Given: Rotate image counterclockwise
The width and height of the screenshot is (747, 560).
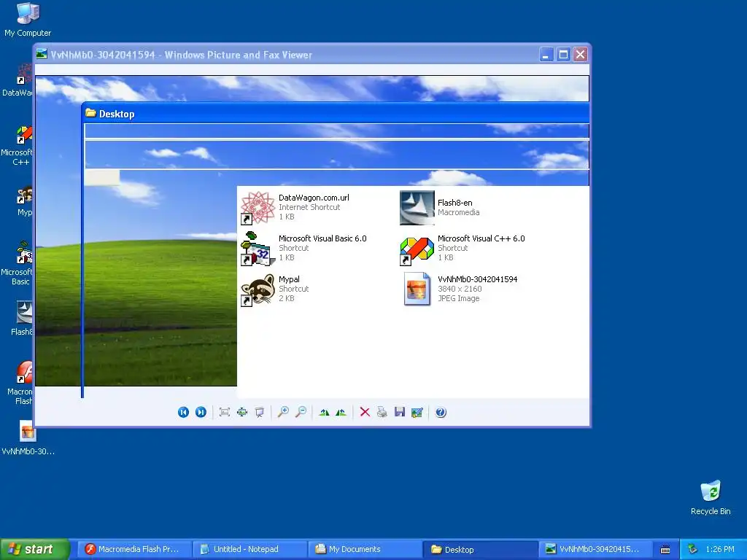Looking at the screenshot, I should 341,413.
